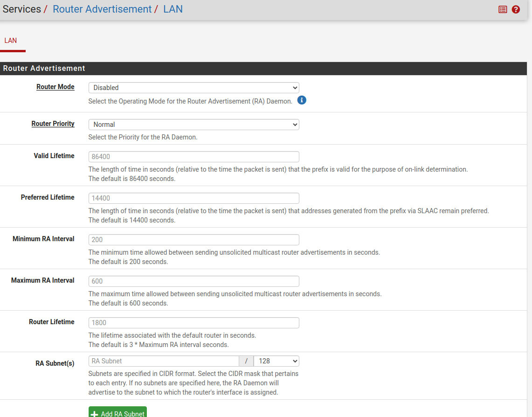Click 'The default is 14400 seconds.' text
Image resolution: width=532 pixels, height=417 pixels.
[132, 220]
